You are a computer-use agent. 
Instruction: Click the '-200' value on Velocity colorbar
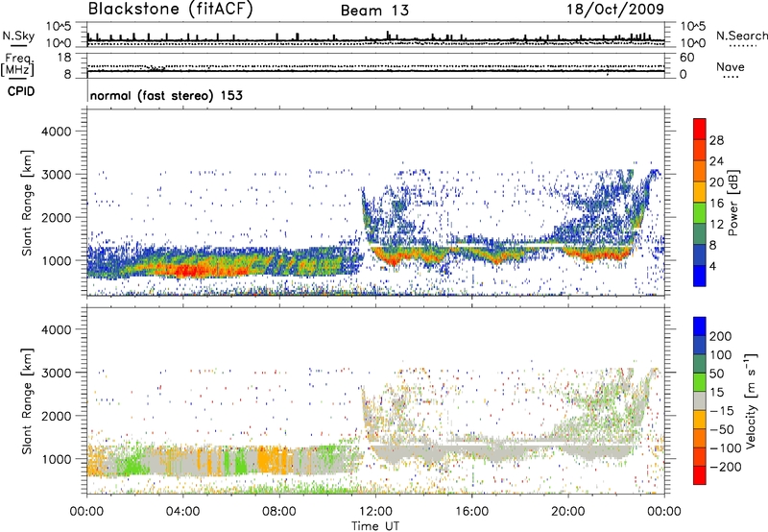coord(726,467)
